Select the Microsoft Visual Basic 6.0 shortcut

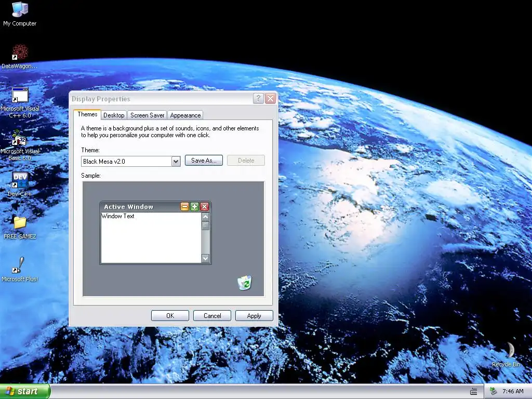coord(20,145)
